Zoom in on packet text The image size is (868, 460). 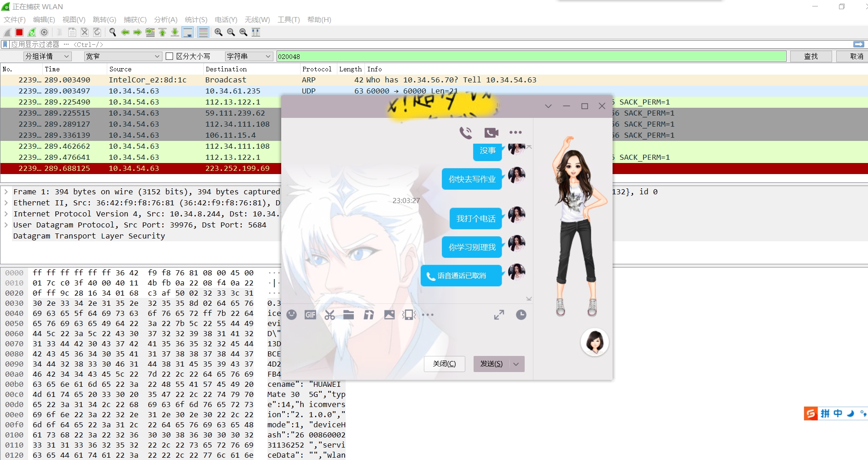(x=219, y=32)
